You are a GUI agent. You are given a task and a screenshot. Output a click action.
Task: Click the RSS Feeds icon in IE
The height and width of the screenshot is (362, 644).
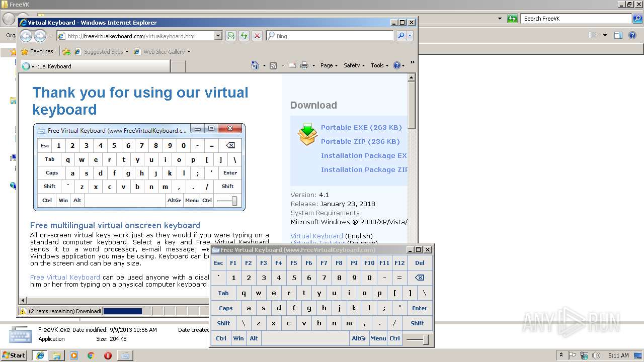click(x=273, y=65)
